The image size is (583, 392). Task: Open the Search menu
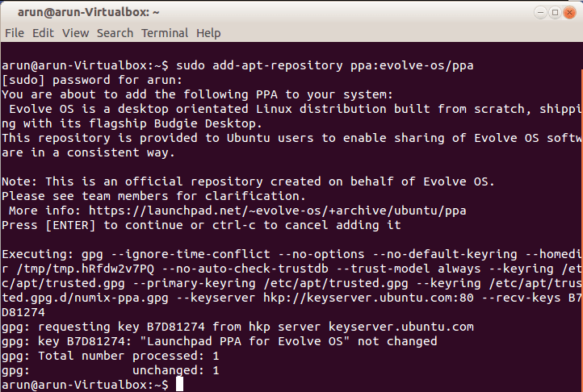115,33
